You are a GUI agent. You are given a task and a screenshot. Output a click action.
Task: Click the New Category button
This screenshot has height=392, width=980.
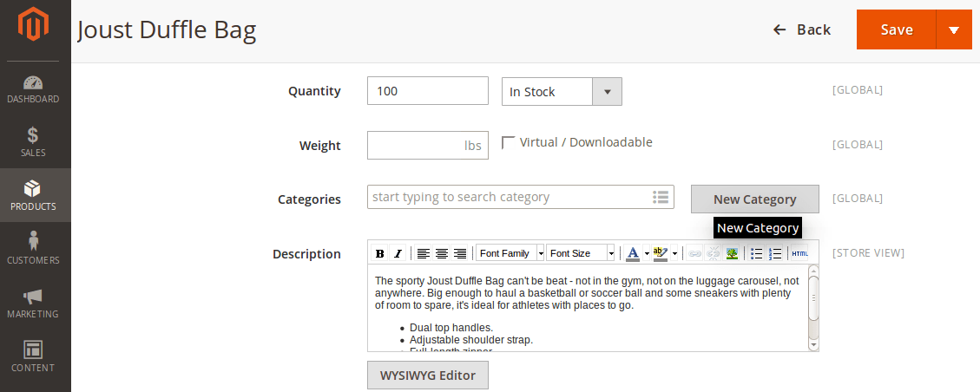point(755,199)
